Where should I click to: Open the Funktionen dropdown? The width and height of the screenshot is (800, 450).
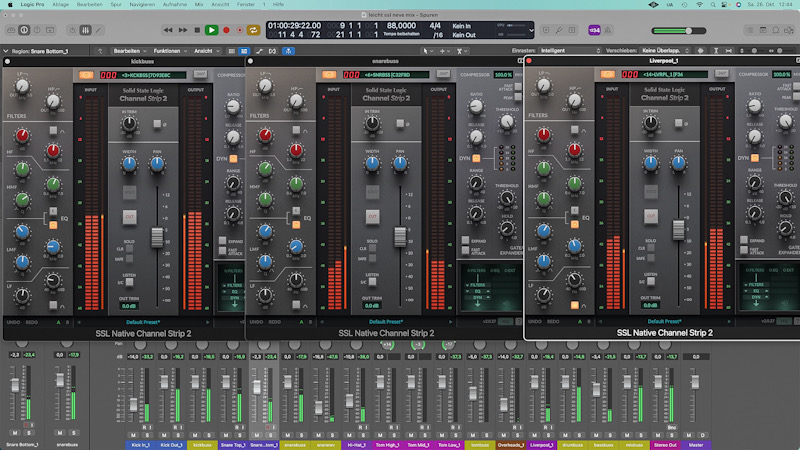170,51
